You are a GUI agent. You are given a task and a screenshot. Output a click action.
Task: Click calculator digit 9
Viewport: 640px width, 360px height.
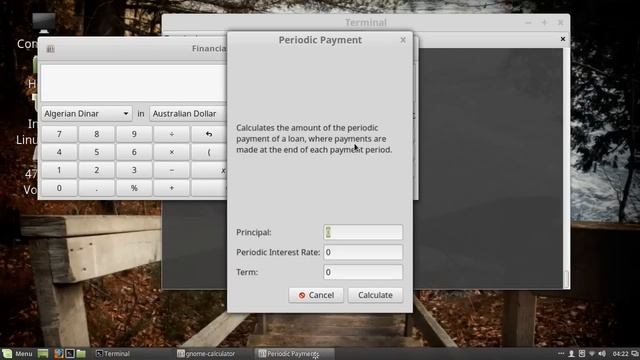click(x=134, y=134)
